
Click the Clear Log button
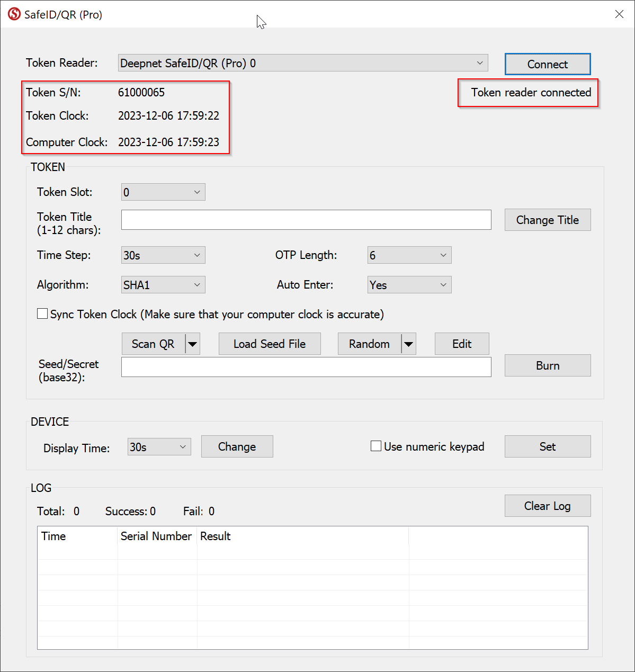click(x=547, y=506)
